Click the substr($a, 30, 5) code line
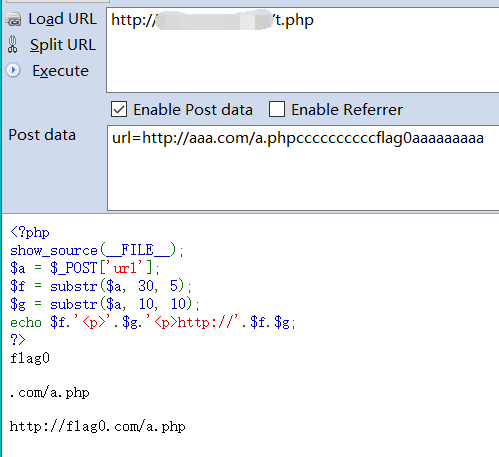Image resolution: width=499 pixels, height=457 pixels. (x=101, y=286)
